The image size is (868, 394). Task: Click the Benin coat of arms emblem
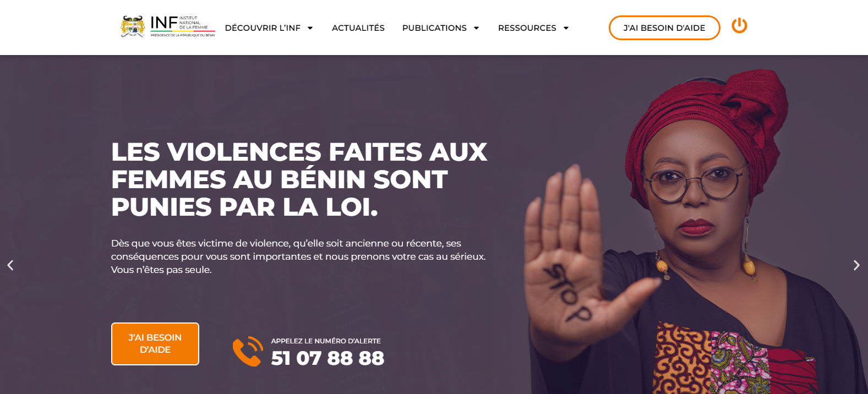click(x=133, y=26)
